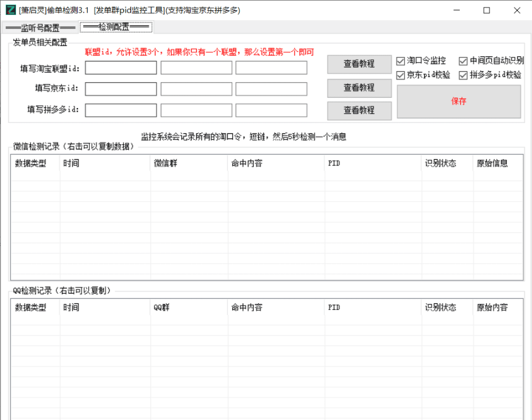Sort by the 微信群 column header

(x=189, y=163)
